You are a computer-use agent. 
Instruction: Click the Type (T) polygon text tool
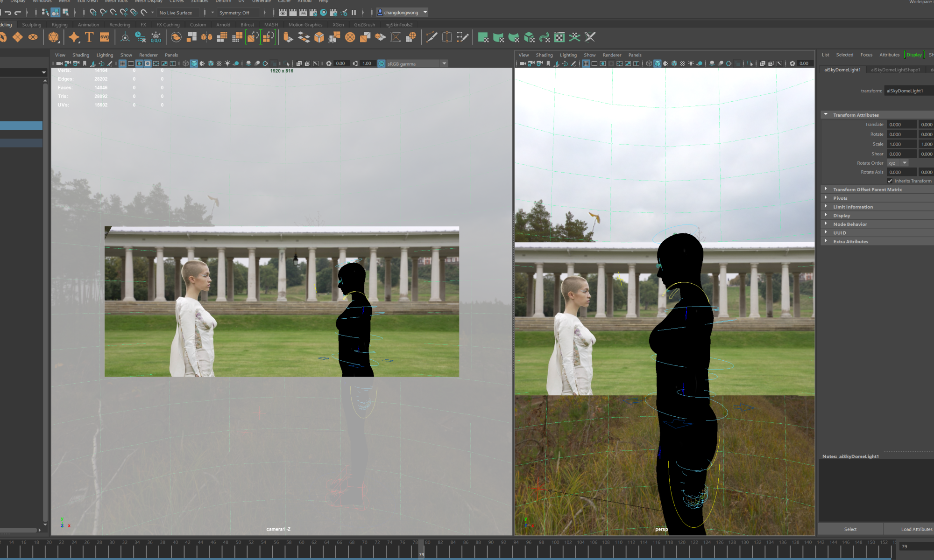89,37
